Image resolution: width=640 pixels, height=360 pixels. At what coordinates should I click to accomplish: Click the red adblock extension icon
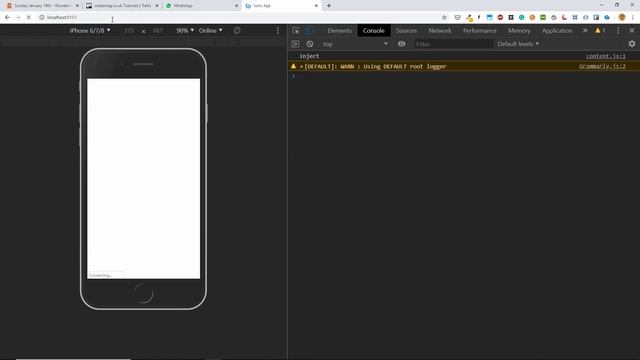500,18
